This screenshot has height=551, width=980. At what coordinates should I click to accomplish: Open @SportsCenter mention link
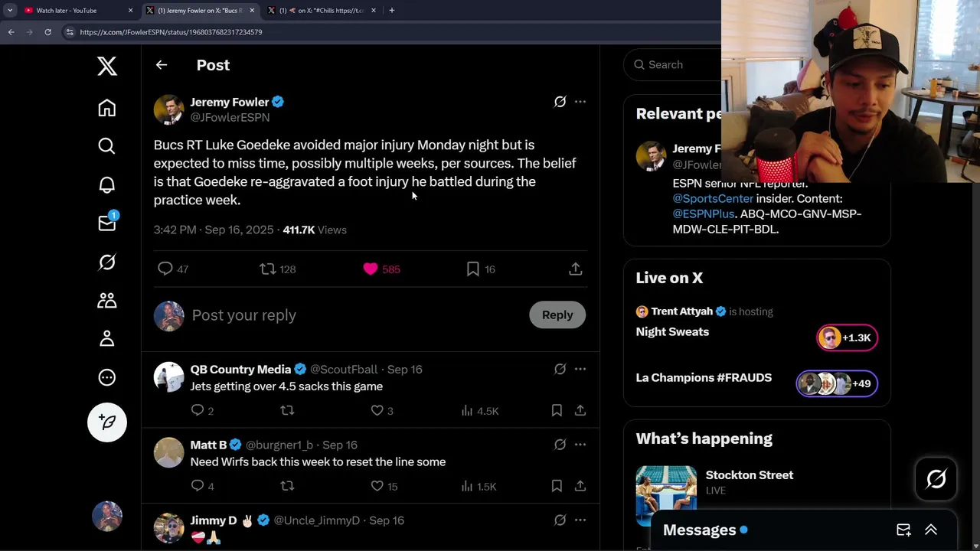pos(713,198)
